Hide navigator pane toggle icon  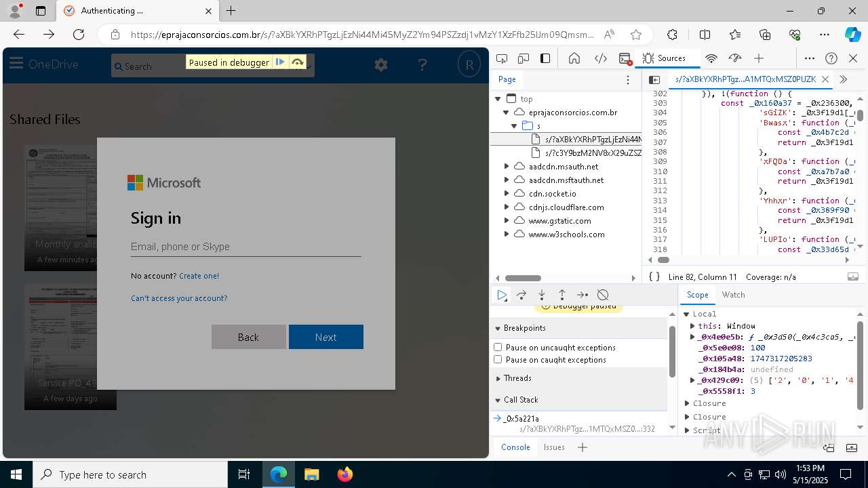click(x=654, y=79)
